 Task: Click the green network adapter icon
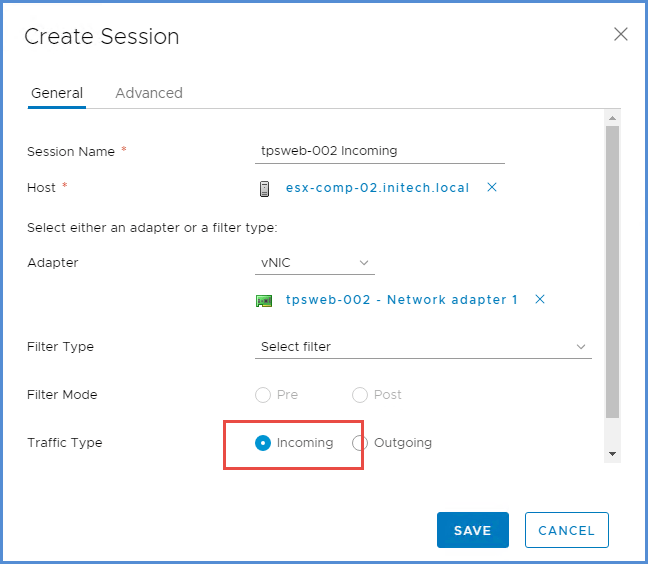point(264,300)
